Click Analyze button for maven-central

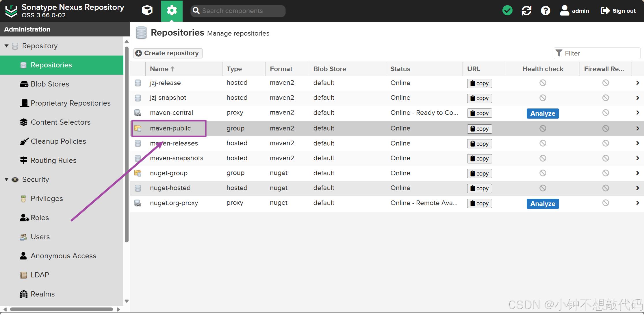pos(543,113)
